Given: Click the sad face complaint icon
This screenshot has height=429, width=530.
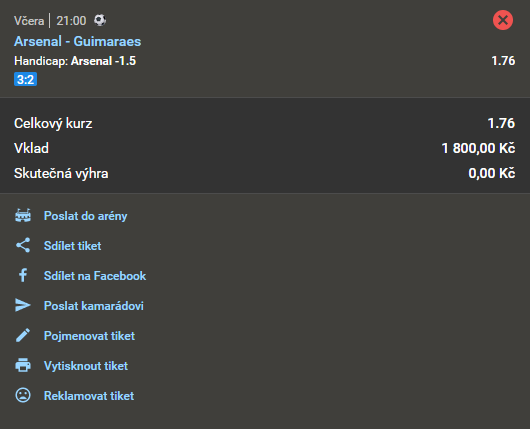Looking at the screenshot, I should point(23,395).
